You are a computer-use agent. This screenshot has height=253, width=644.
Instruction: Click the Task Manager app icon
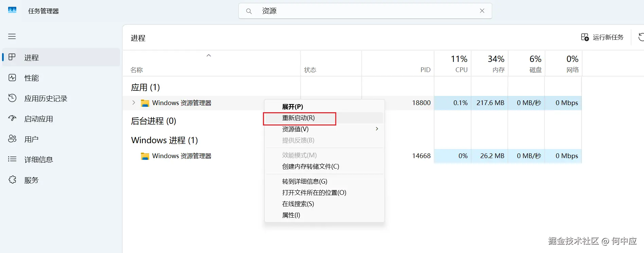click(12, 10)
